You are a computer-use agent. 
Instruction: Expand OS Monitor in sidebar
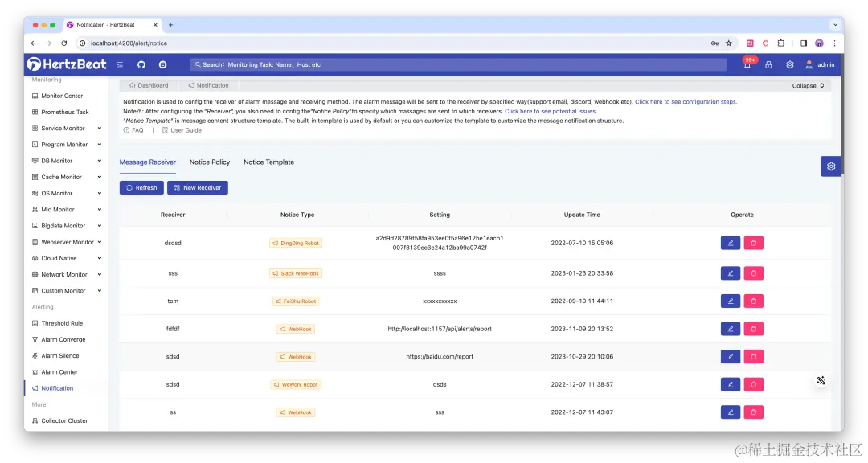click(67, 193)
